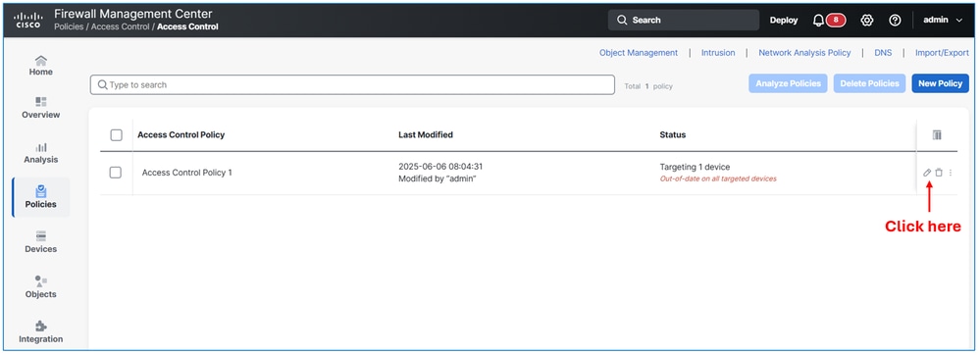
Task: Open more actions for Access Control Policy 1
Action: tap(950, 173)
